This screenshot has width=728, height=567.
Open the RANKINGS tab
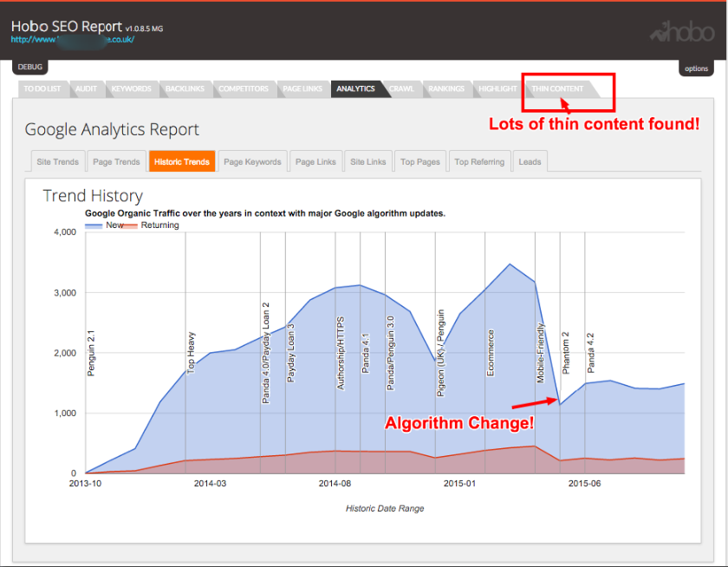click(446, 88)
